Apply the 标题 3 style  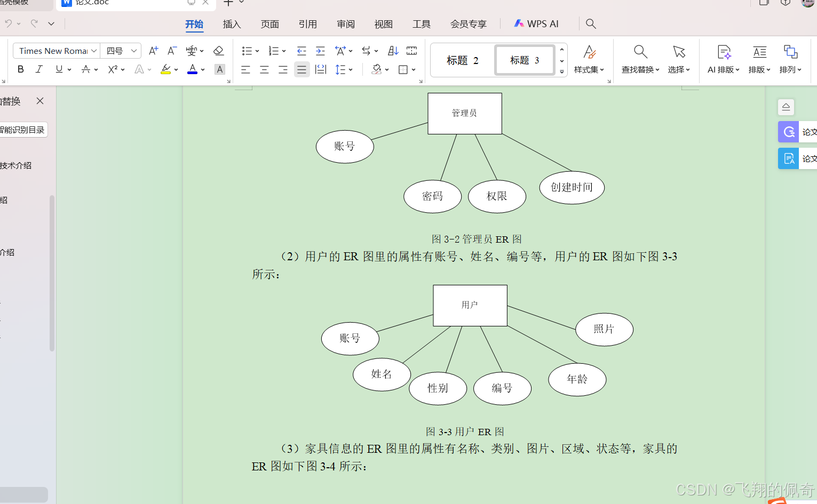(525, 60)
